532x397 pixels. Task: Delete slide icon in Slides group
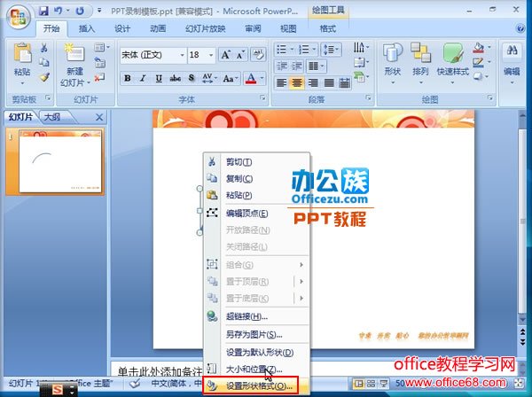[x=99, y=77]
